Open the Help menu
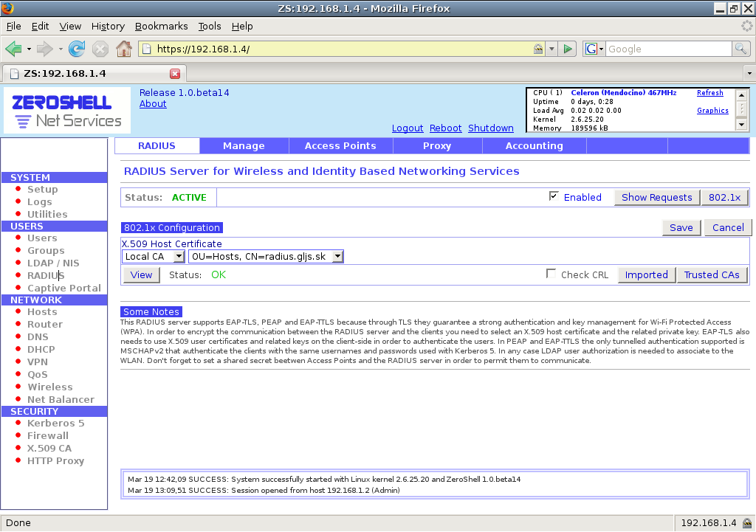This screenshot has height=532, width=756. pos(242,26)
